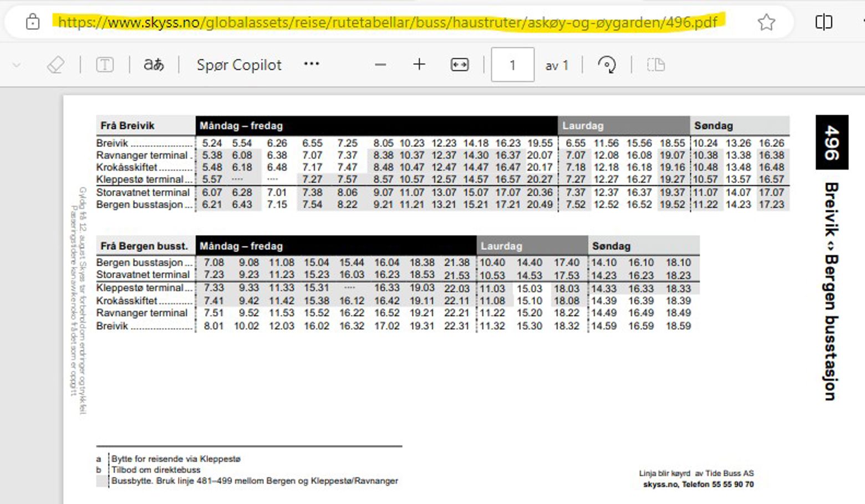Click the fit to width icon

click(460, 65)
